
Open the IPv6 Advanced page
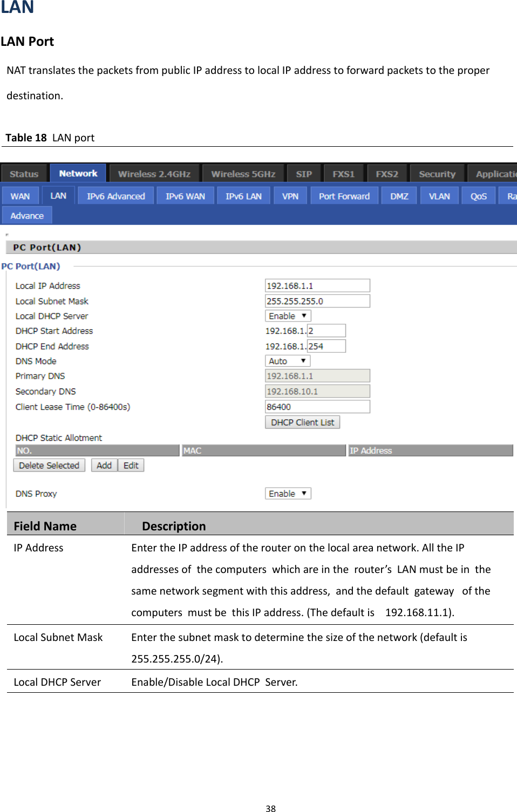(115, 195)
